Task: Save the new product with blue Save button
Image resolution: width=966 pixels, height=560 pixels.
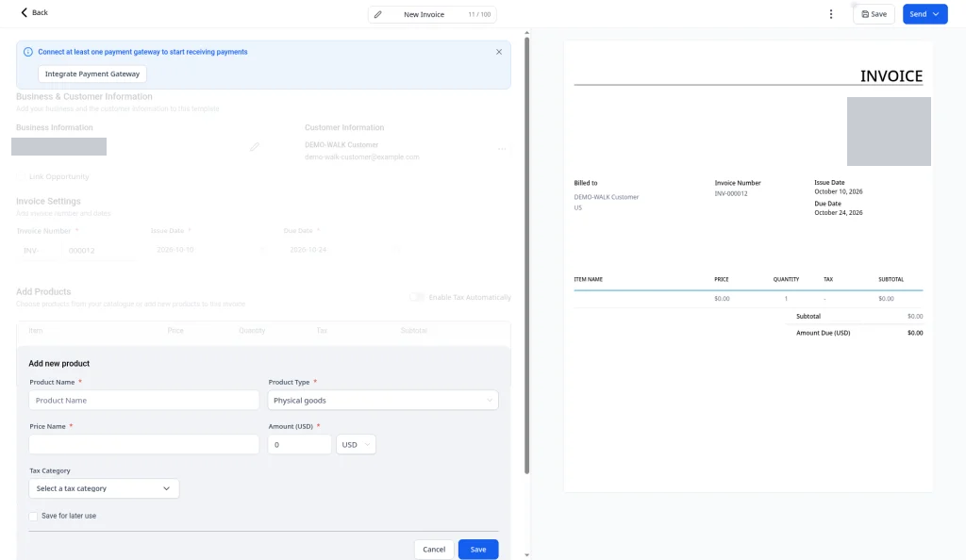Action: tap(478, 550)
